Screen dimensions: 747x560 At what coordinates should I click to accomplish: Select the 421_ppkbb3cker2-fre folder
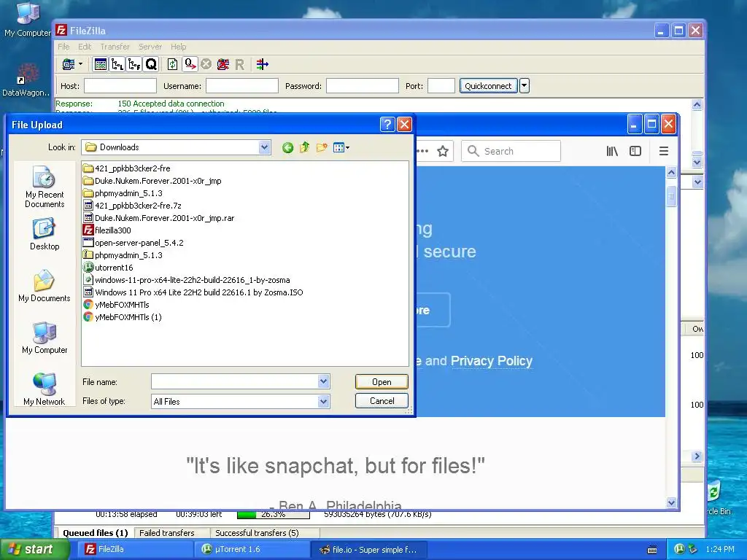tap(126, 168)
